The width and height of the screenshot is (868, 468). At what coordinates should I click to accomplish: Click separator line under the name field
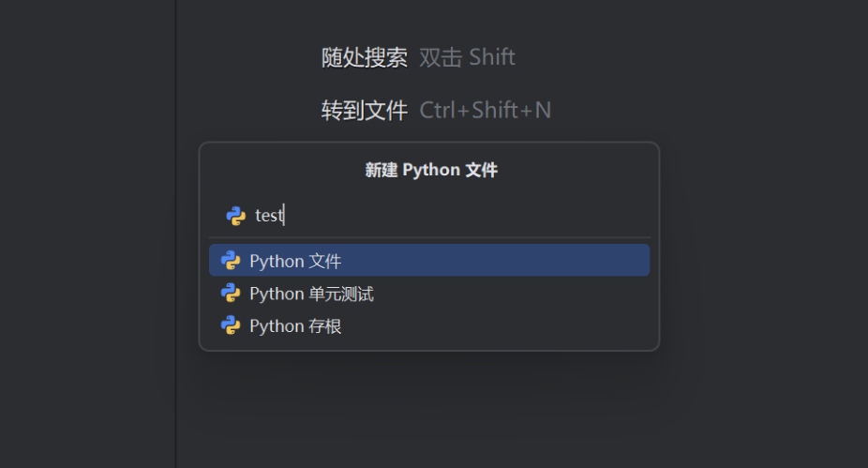[x=429, y=237]
